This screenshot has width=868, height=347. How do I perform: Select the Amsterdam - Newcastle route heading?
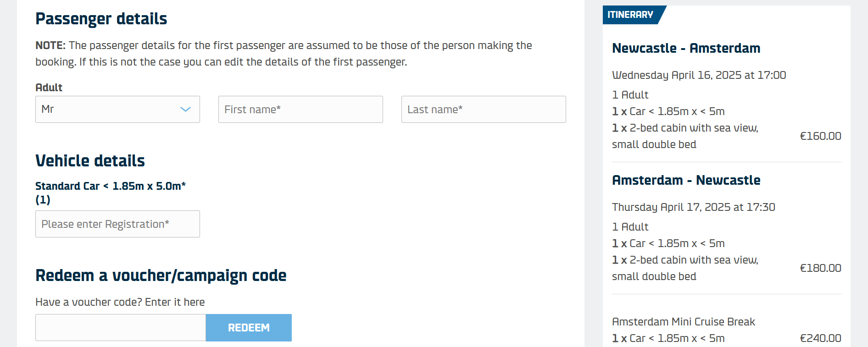pyautogui.click(x=686, y=180)
